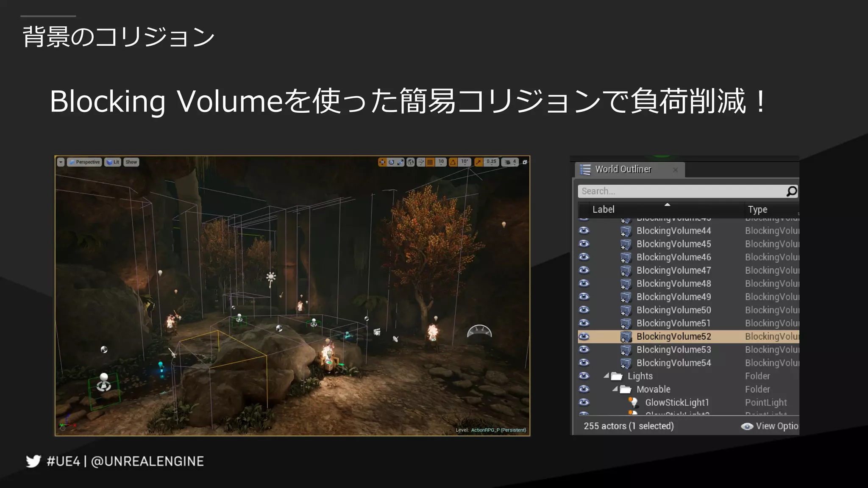Viewport: 868px width, 488px height.
Task: Click the '255 actors (1 selected)' status text
Action: point(629,426)
